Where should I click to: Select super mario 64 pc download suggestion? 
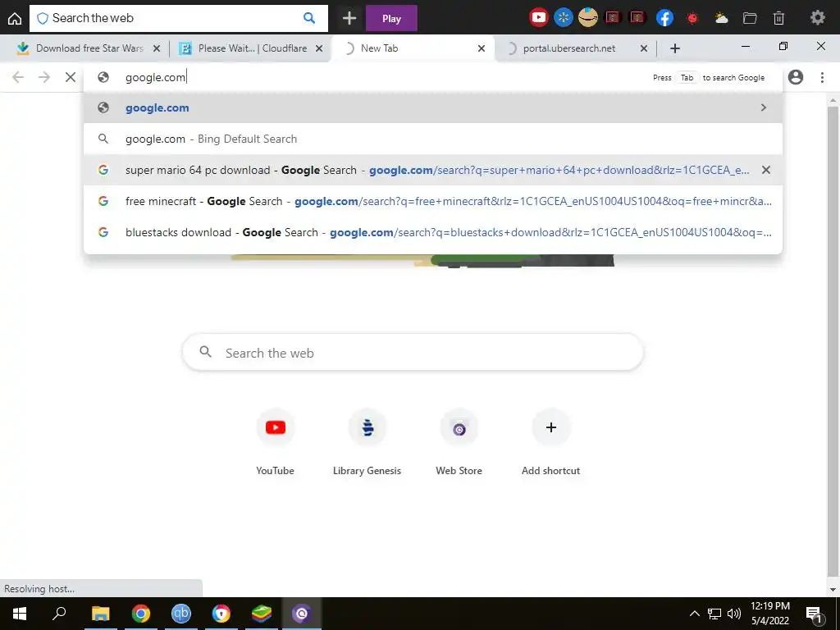click(433, 170)
